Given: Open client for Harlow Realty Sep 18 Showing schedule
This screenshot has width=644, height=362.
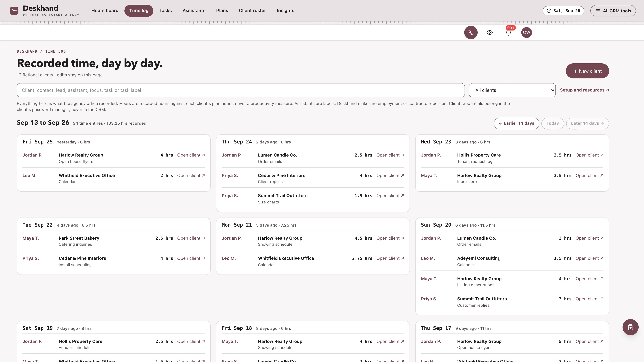Looking at the screenshot, I should [x=390, y=342].
